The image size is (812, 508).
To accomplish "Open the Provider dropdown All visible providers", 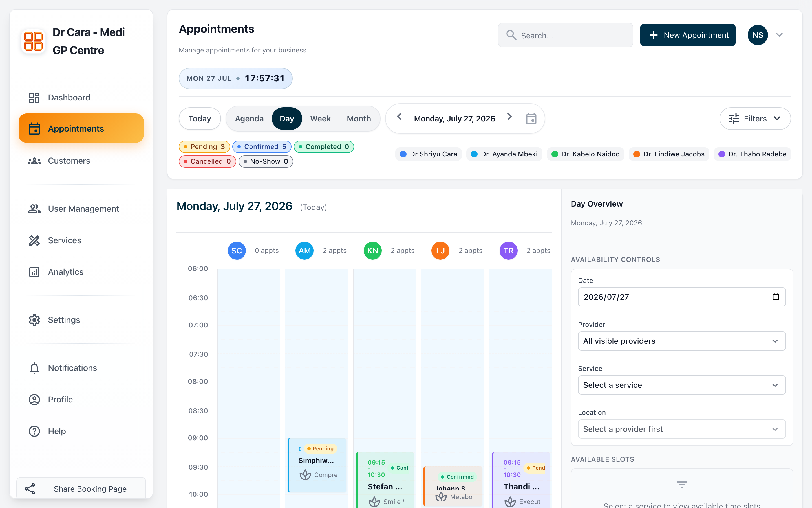I will click(x=681, y=341).
